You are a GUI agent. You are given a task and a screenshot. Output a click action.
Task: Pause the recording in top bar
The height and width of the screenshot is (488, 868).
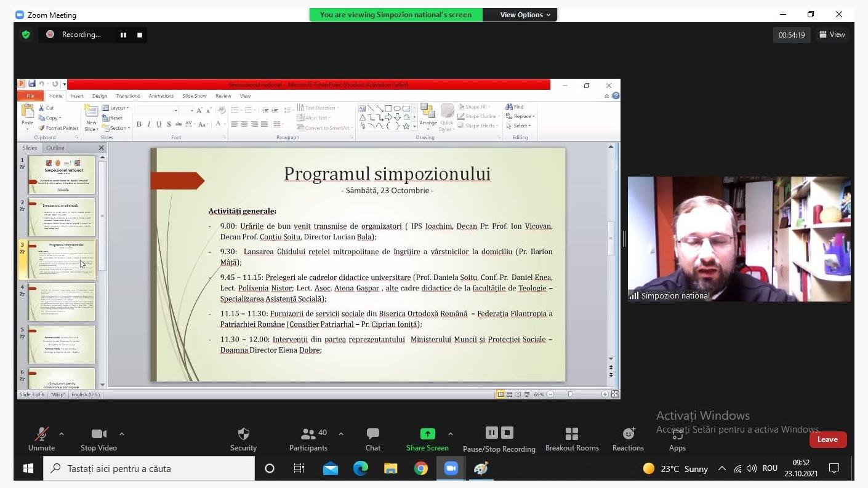coord(123,35)
